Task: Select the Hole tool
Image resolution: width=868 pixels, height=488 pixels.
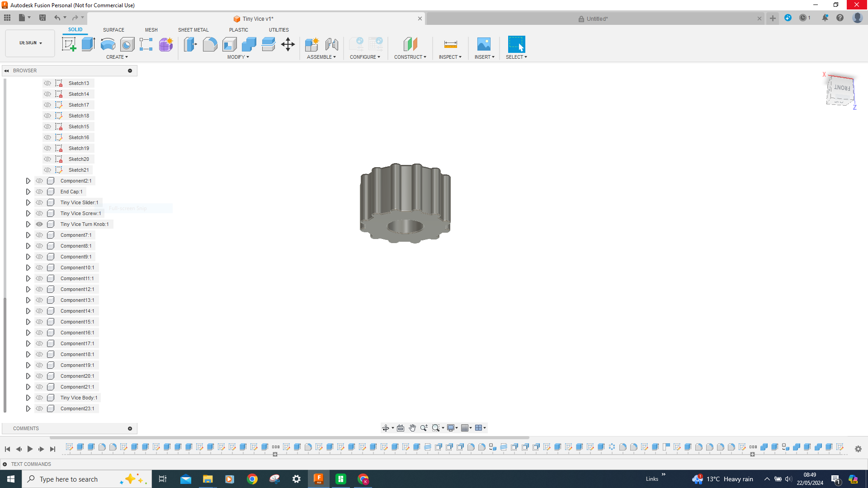Action: point(127,44)
